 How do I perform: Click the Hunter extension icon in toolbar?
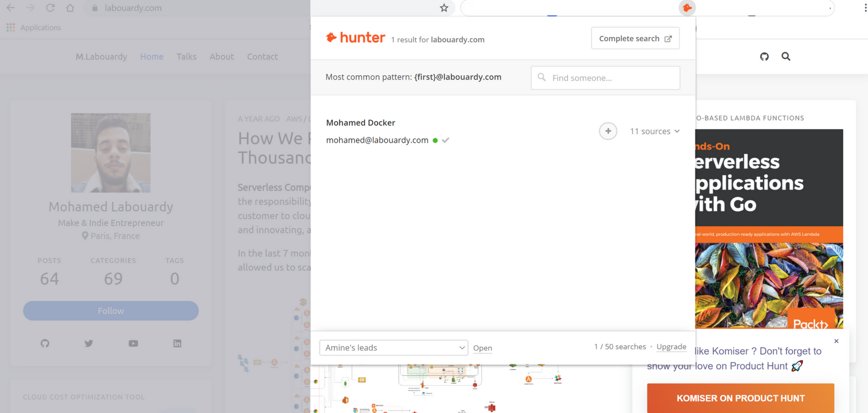coord(687,8)
